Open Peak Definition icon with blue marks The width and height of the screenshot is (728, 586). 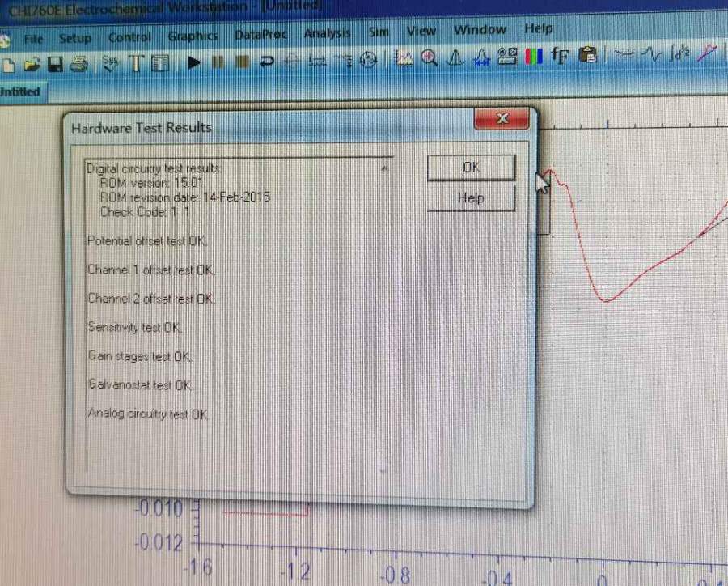pos(481,57)
